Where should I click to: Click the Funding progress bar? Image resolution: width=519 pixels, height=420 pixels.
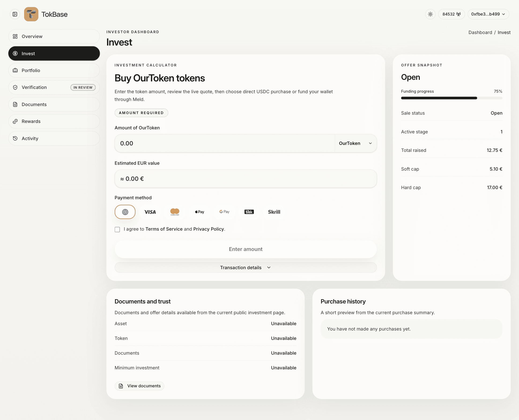[x=451, y=98]
